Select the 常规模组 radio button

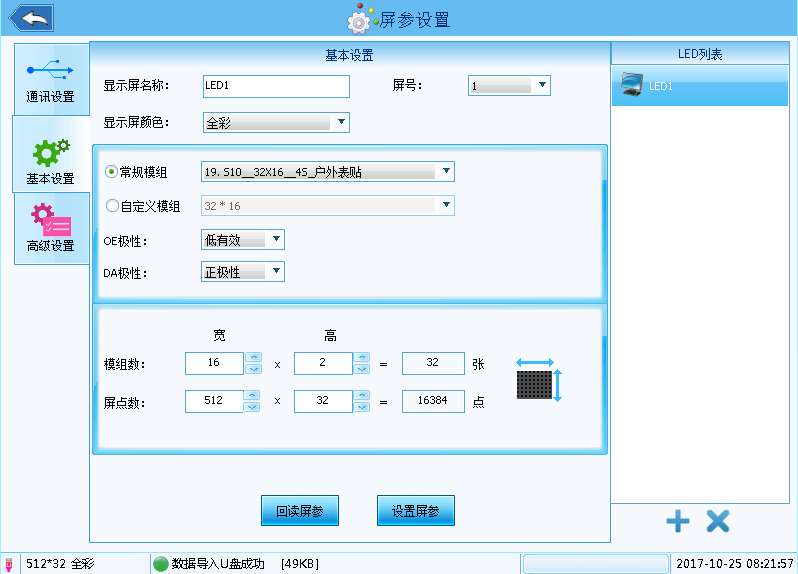[111, 172]
